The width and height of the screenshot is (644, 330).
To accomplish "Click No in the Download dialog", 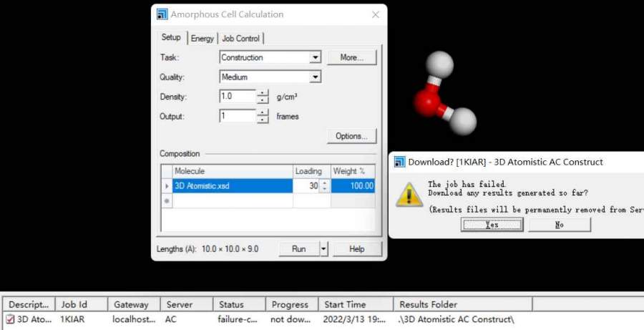I will [x=560, y=225].
